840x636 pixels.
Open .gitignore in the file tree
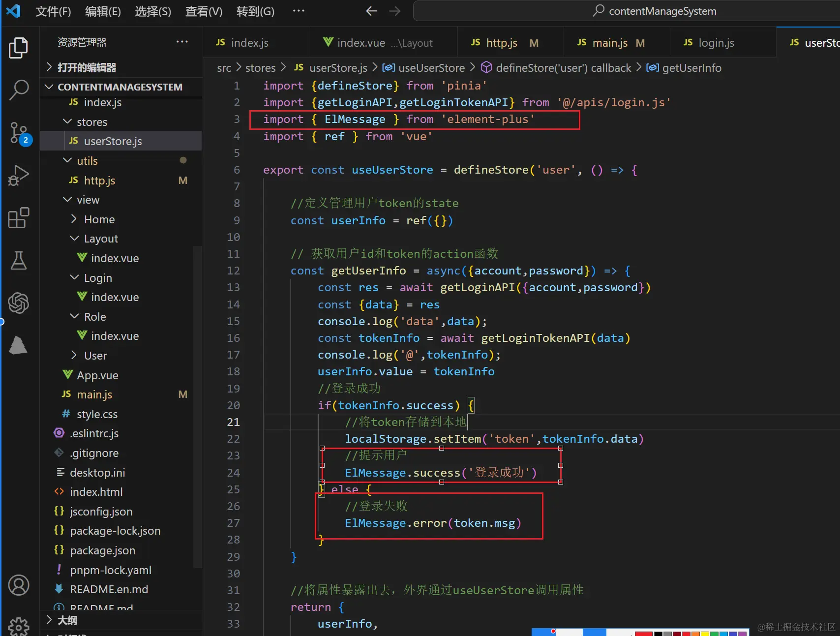point(121,453)
